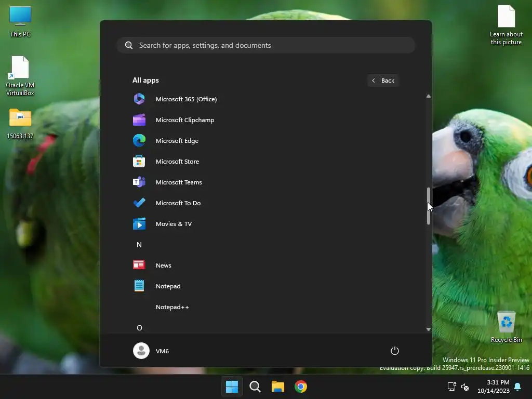Click the Notepad++ list entry
Screen dimensions: 532x399
(266, 307)
